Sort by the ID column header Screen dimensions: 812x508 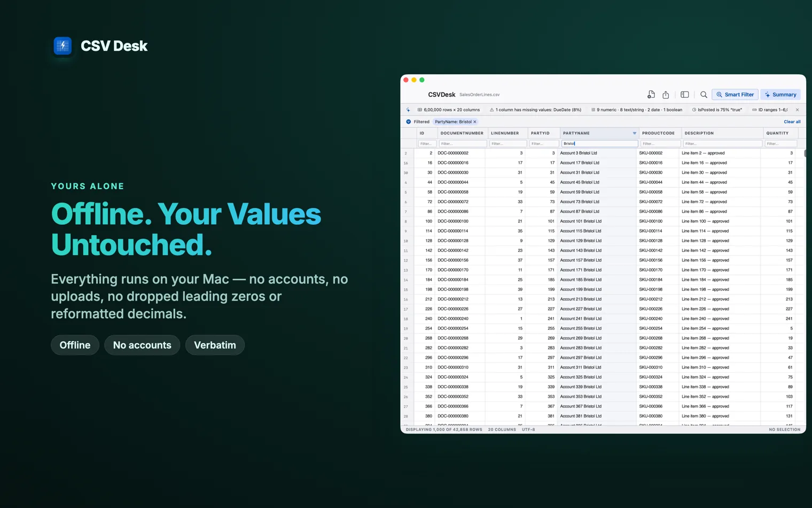427,133
